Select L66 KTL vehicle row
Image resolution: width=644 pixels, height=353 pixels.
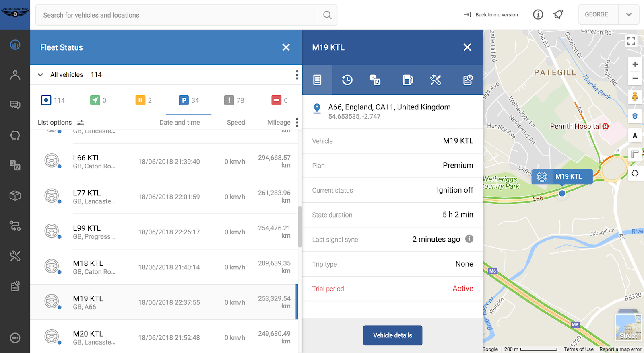[164, 162]
